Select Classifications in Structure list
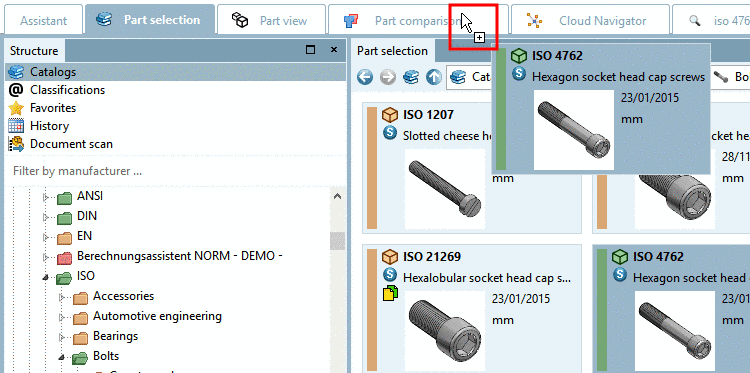The height and width of the screenshot is (373, 750). click(x=67, y=90)
